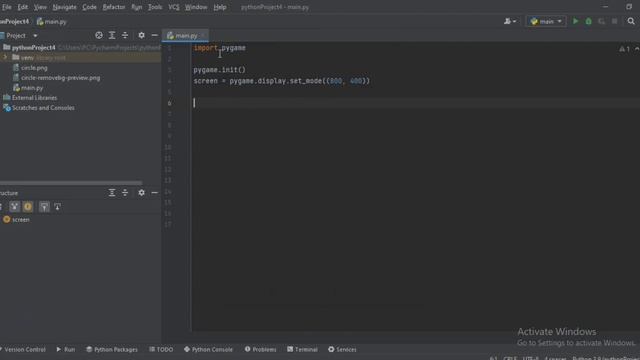Toggle Show Inherited in the Structure toolbar
This screenshot has height=360, width=640.
coord(15,207)
